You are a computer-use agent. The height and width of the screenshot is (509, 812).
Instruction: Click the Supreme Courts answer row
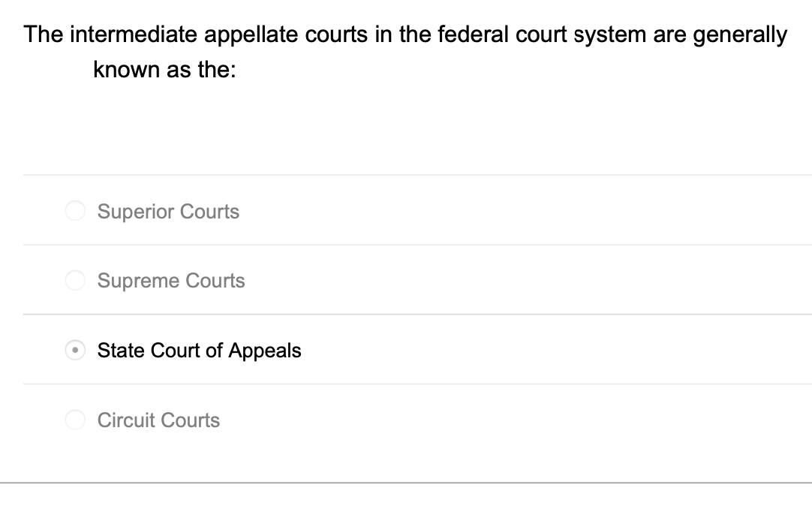coord(375,280)
